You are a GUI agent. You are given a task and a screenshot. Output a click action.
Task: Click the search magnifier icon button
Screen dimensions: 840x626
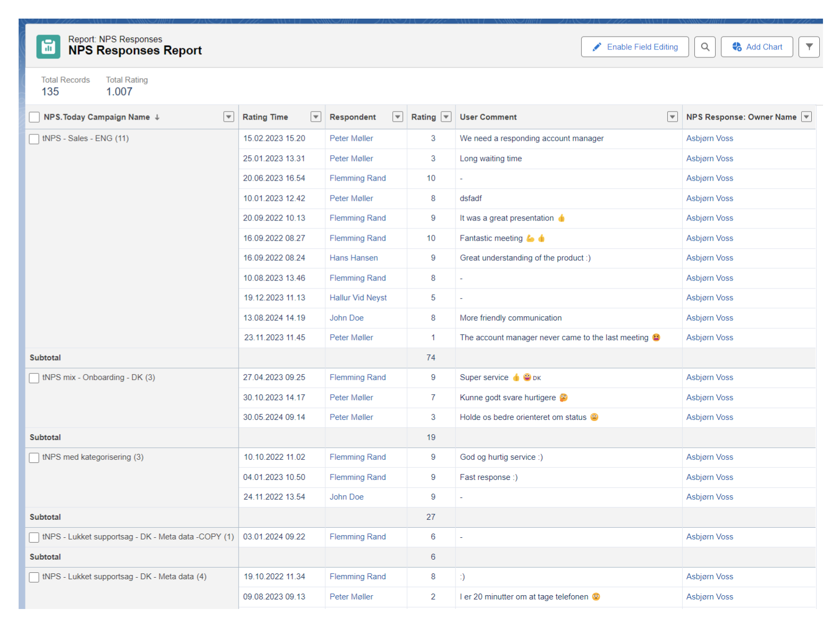(x=704, y=47)
